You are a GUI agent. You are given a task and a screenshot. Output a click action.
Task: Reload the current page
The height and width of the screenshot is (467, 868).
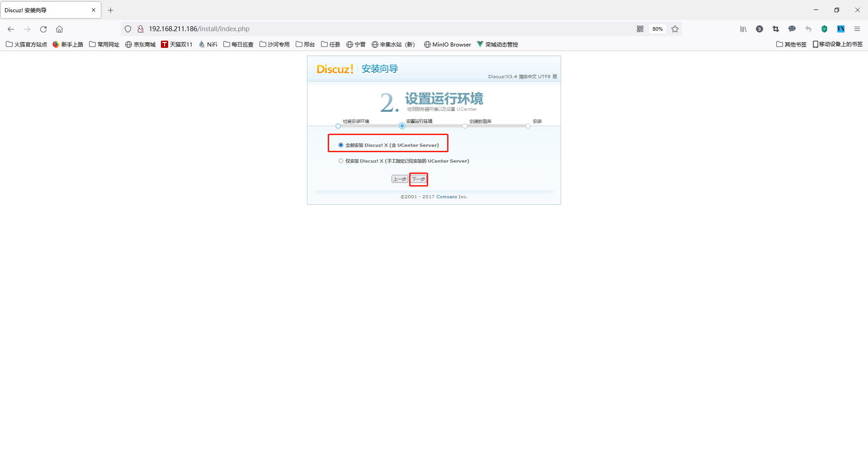(x=43, y=29)
